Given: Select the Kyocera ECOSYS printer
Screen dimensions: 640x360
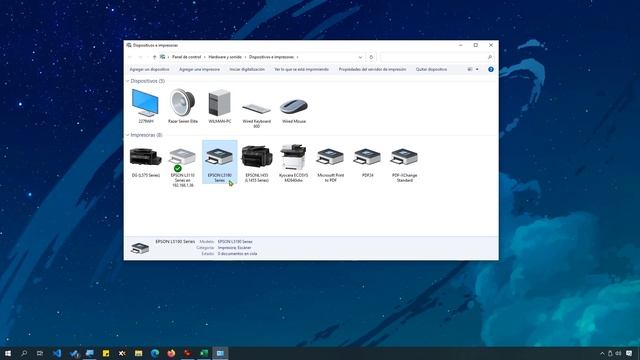Looking at the screenshot, I should [293, 157].
